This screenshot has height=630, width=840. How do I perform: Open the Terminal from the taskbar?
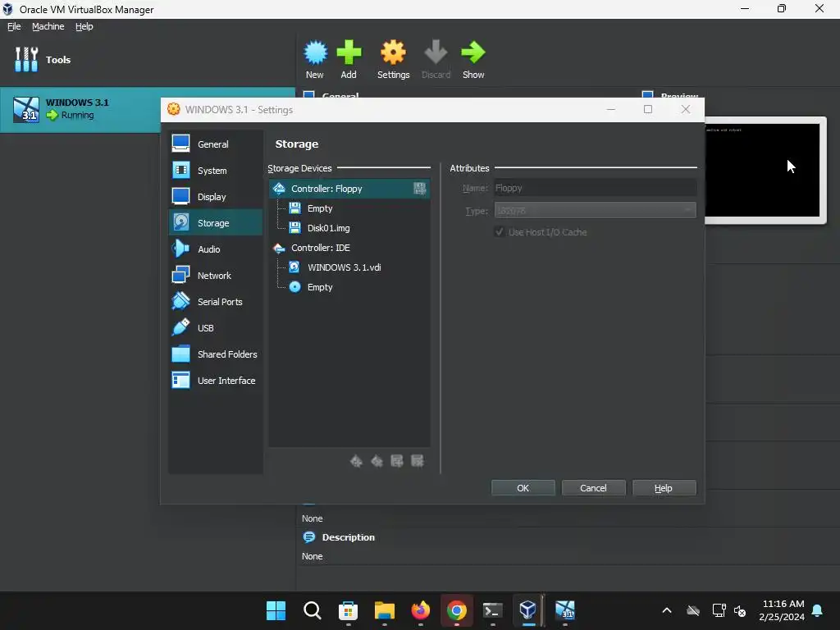click(492, 610)
